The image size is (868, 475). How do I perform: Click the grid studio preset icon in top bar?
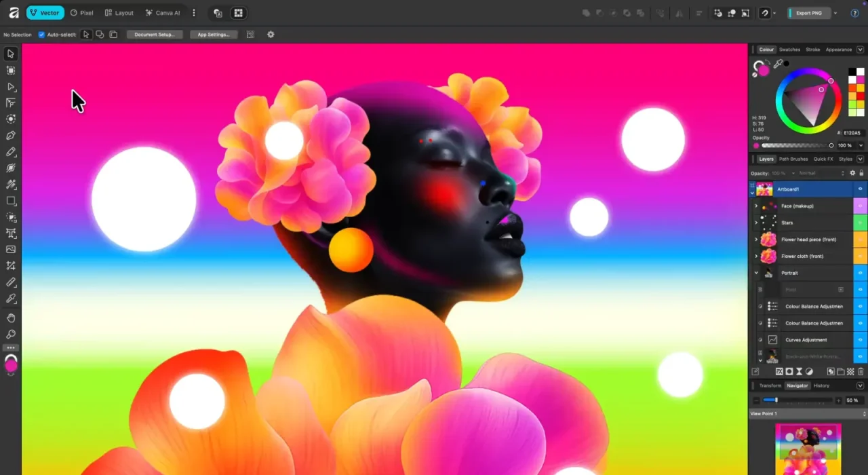[238, 13]
